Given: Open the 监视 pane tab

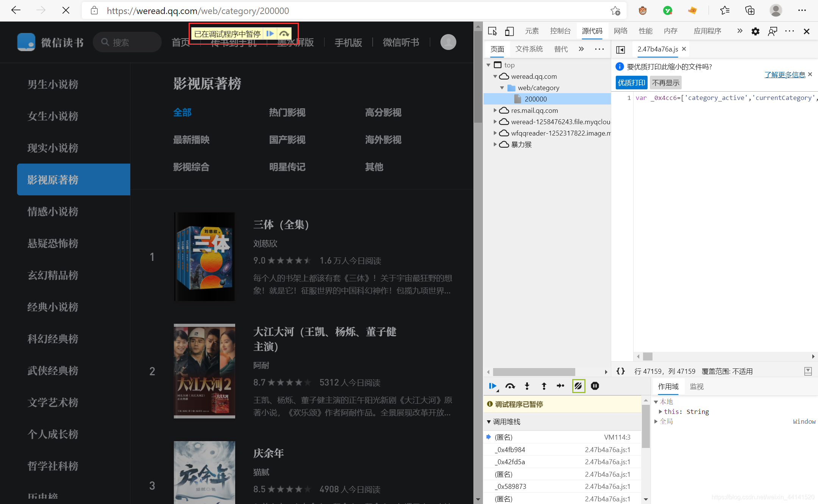Looking at the screenshot, I should coord(696,387).
